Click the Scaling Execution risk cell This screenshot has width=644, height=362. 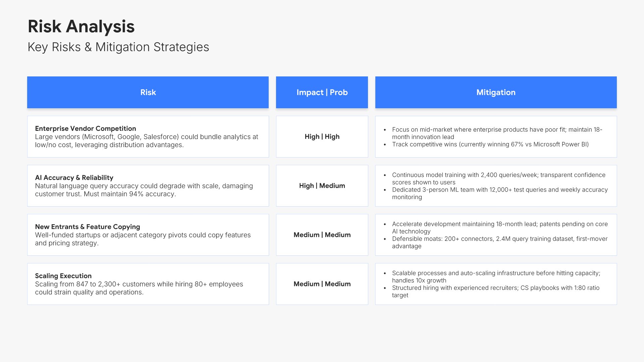(x=148, y=284)
